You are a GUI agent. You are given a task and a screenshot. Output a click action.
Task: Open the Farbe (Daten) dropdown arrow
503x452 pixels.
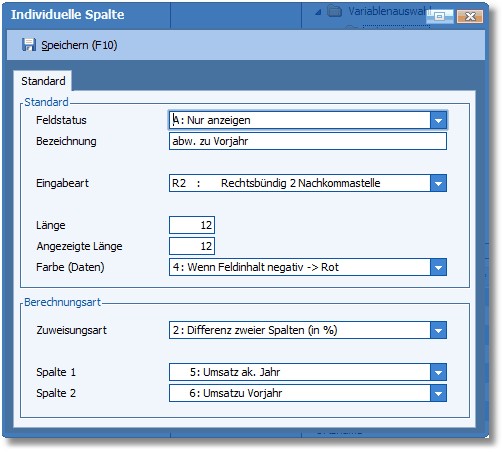point(438,267)
